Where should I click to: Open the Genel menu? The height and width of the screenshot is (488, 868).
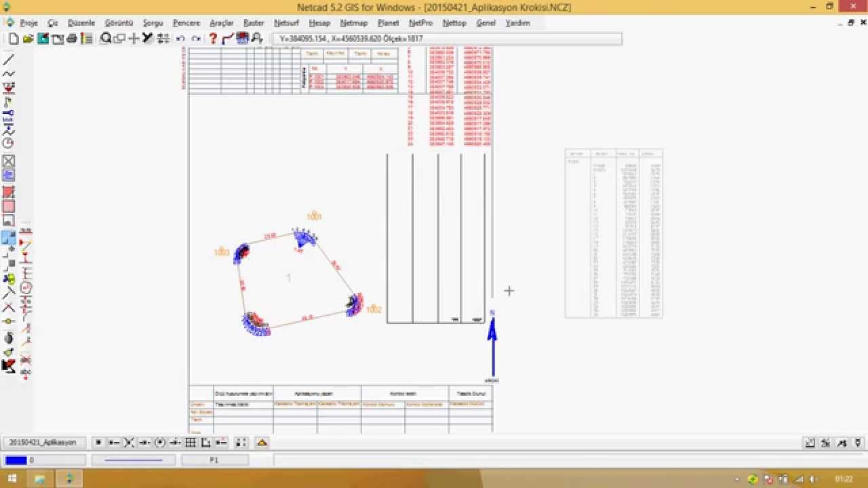pyautogui.click(x=486, y=23)
